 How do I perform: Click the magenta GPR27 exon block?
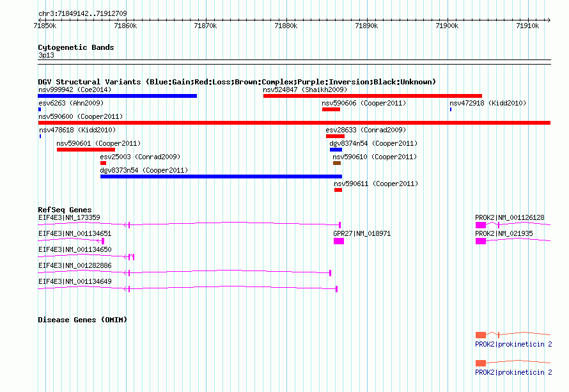tap(339, 241)
